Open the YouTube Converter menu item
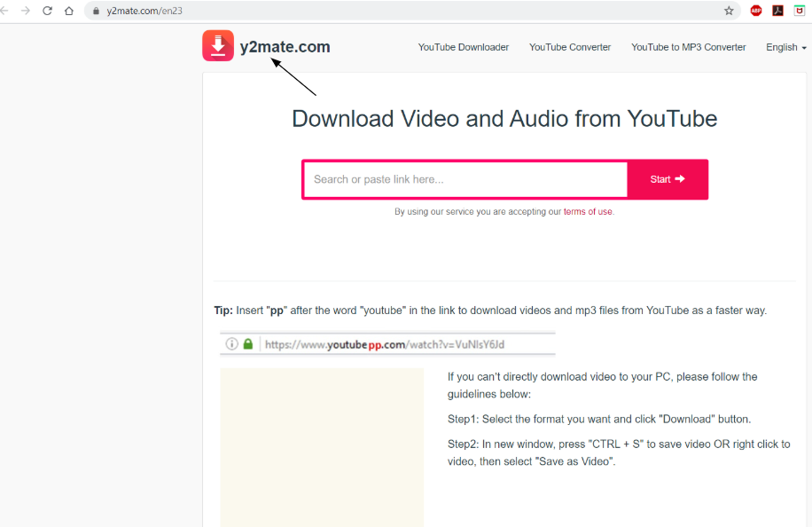This screenshot has height=527, width=812. (x=570, y=47)
